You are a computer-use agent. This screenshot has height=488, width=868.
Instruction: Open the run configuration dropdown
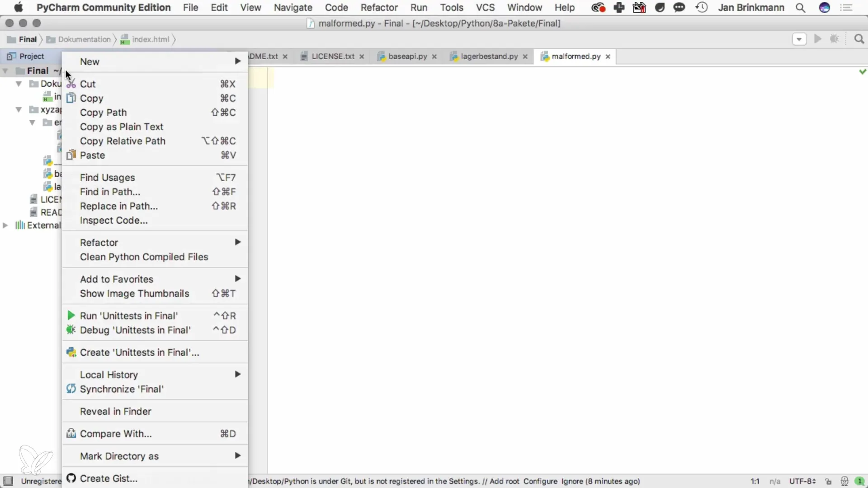click(799, 39)
